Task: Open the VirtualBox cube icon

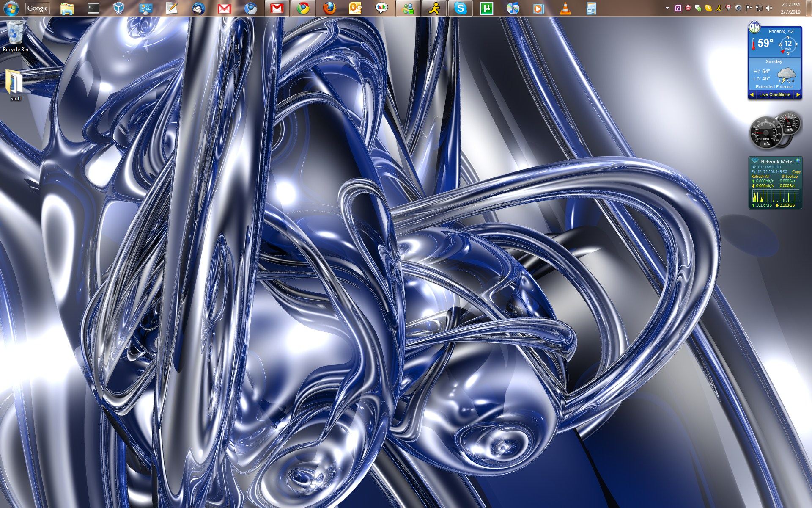Action: point(119,8)
